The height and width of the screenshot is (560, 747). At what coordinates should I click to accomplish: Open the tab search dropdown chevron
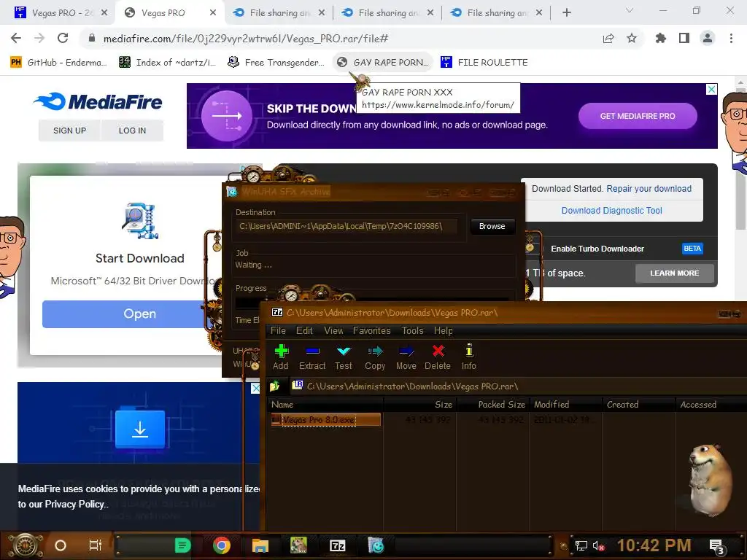click(630, 10)
